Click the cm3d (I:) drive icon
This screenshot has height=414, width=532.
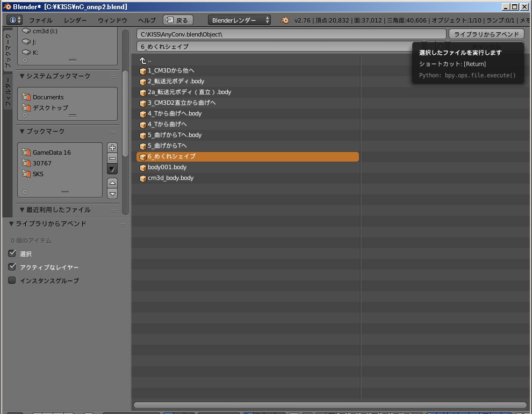tap(26, 31)
